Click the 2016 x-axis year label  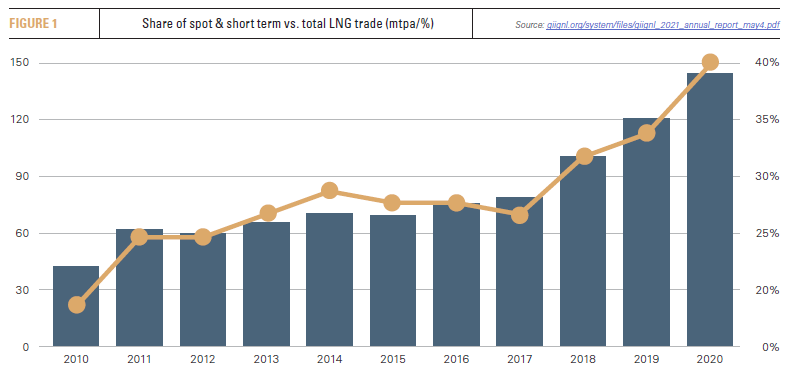pos(456,360)
